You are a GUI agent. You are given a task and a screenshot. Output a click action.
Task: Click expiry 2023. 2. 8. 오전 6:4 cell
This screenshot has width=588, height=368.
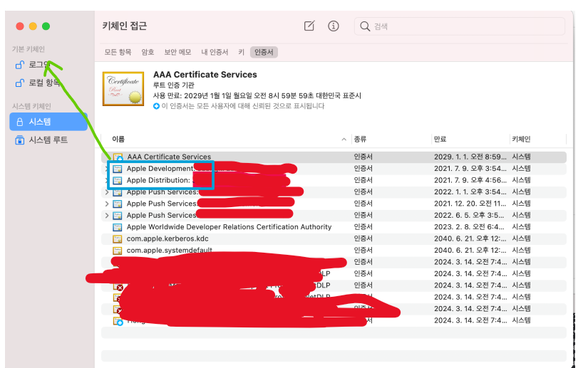coord(469,227)
